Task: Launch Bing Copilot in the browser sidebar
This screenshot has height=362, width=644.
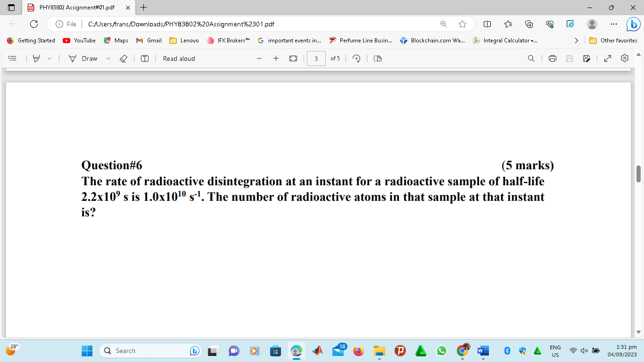Action: 632,24
